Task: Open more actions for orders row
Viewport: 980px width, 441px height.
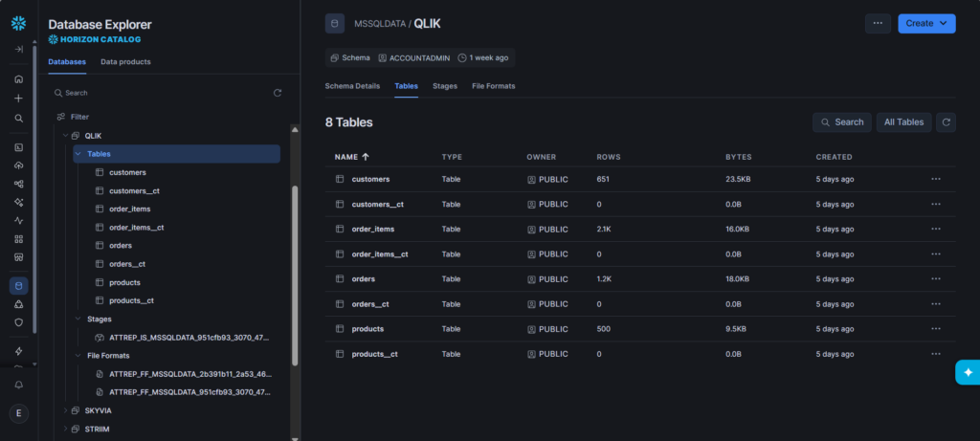Action: tap(936, 279)
